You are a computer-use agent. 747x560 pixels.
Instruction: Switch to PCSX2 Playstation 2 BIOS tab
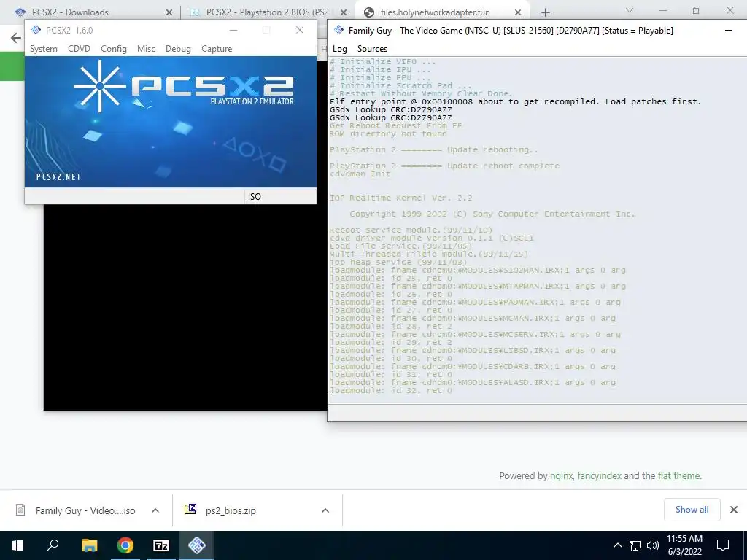click(x=267, y=12)
